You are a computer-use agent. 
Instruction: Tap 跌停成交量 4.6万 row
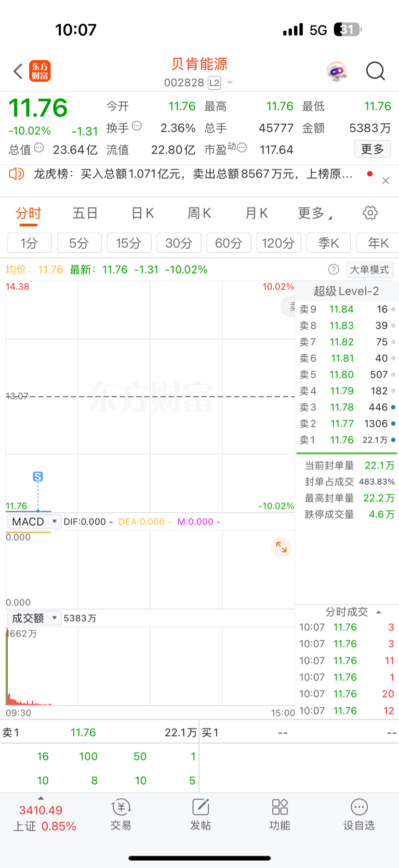coord(349,514)
